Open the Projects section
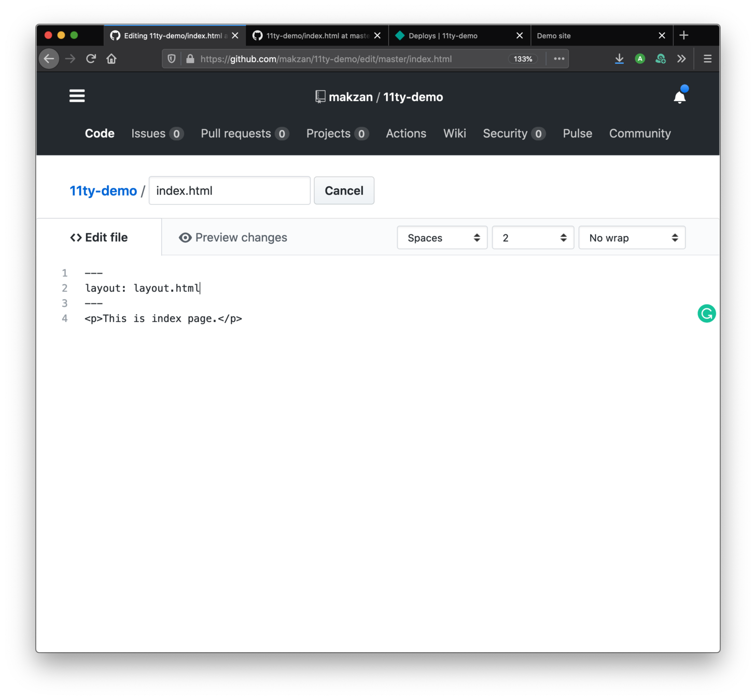This screenshot has width=756, height=700. click(337, 133)
